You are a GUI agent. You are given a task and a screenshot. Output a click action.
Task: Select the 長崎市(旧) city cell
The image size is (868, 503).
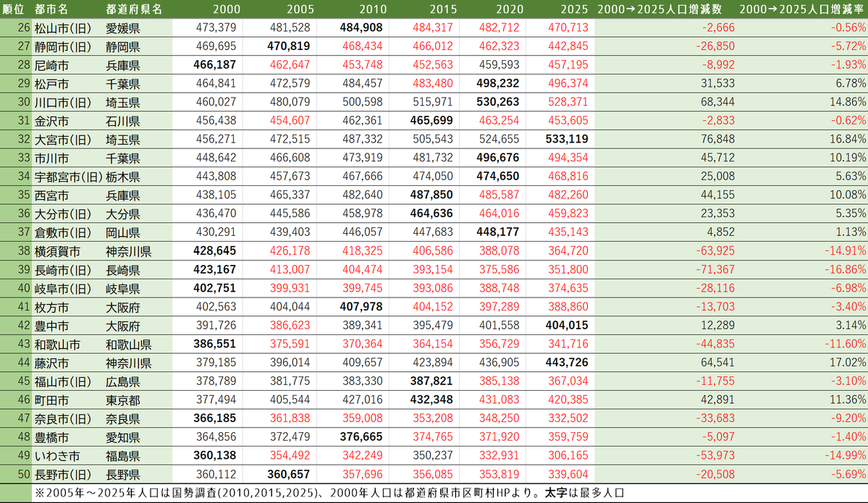point(62,270)
